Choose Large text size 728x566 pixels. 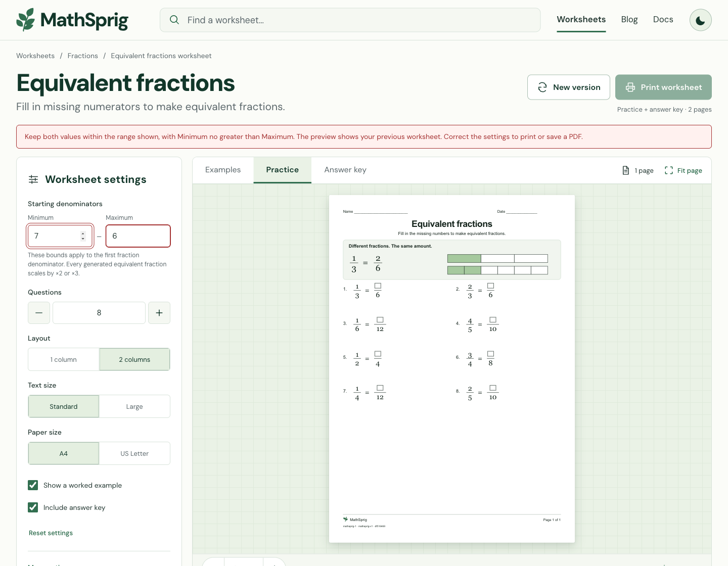[x=134, y=406]
